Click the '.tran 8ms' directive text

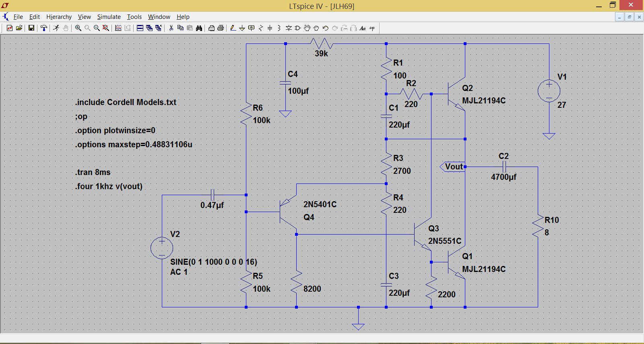pos(93,172)
